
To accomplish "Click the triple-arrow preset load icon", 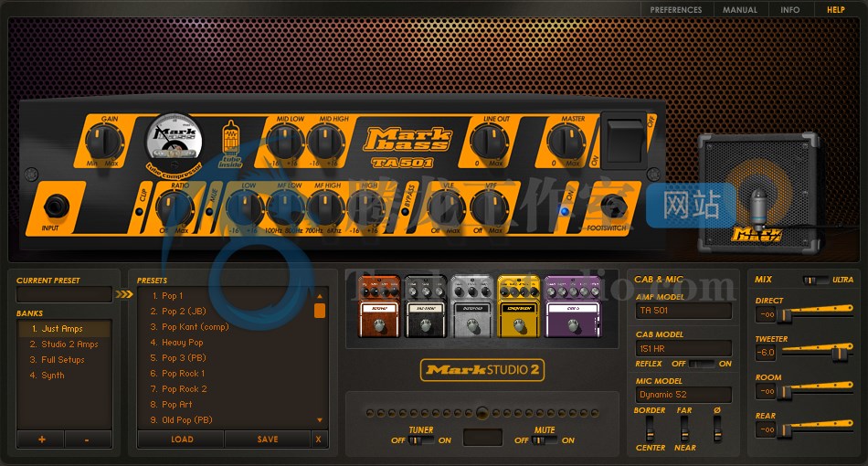I will pos(124,294).
